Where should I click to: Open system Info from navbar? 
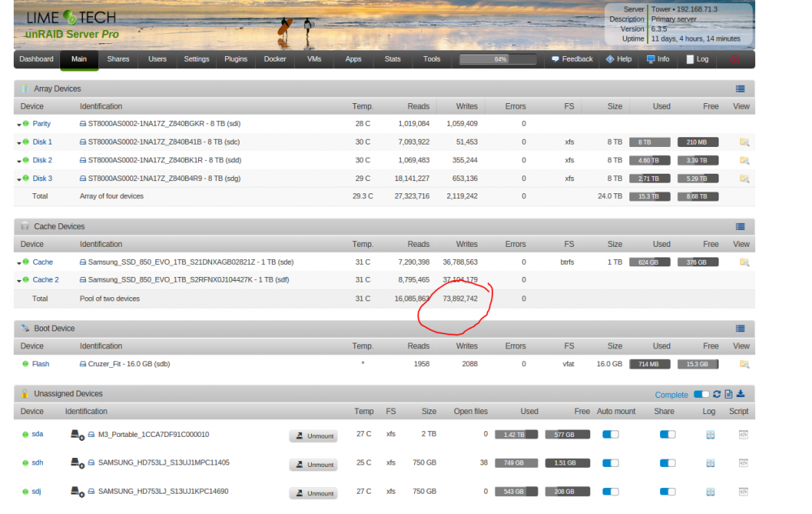(x=658, y=59)
